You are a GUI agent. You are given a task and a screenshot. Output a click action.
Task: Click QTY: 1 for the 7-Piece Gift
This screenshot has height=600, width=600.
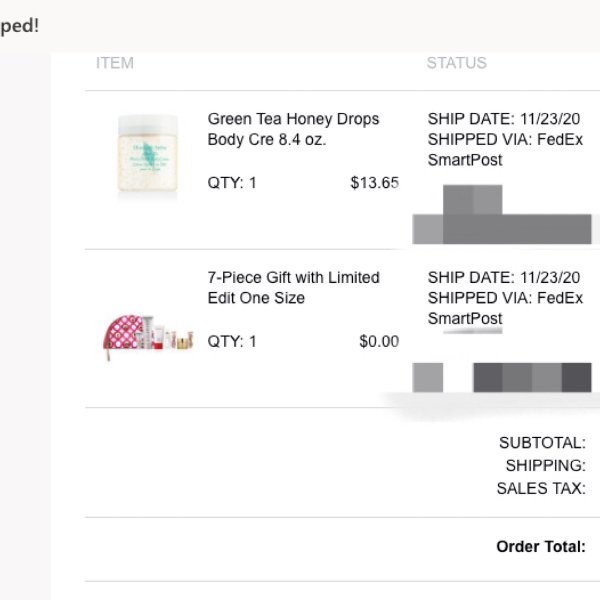[x=232, y=341]
